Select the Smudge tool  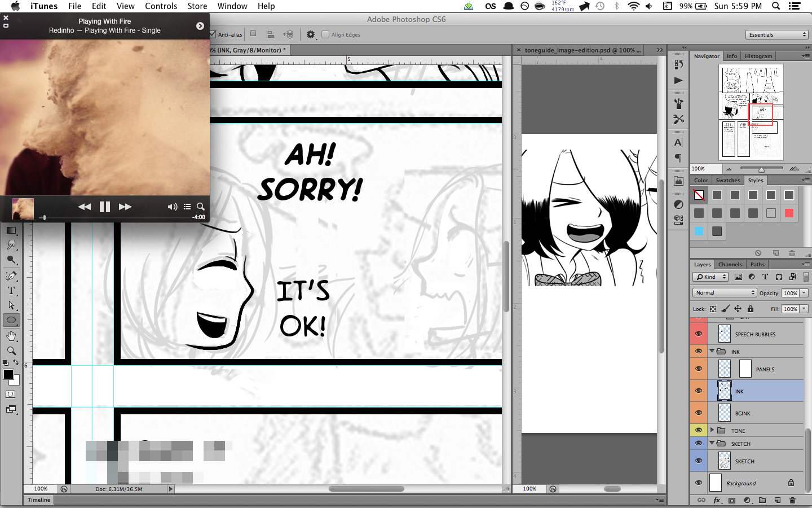click(x=11, y=245)
